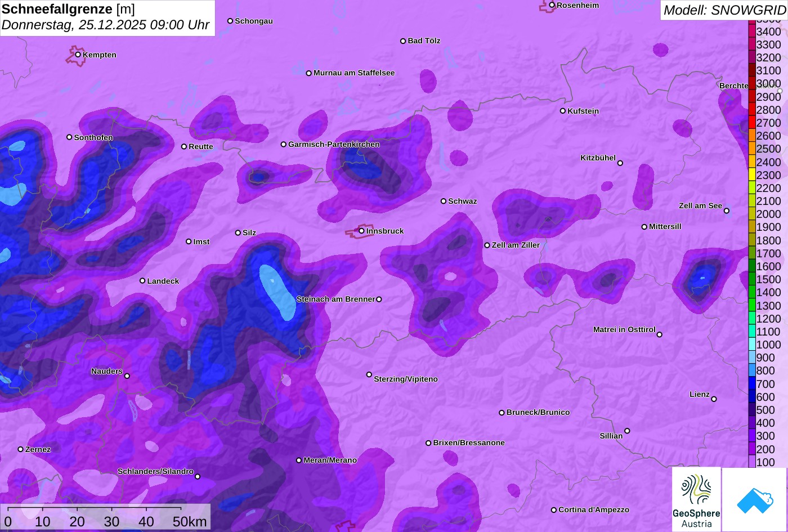The height and width of the screenshot is (532, 788).
Task: Click the Steinach am Brenner label
Action: (x=335, y=299)
